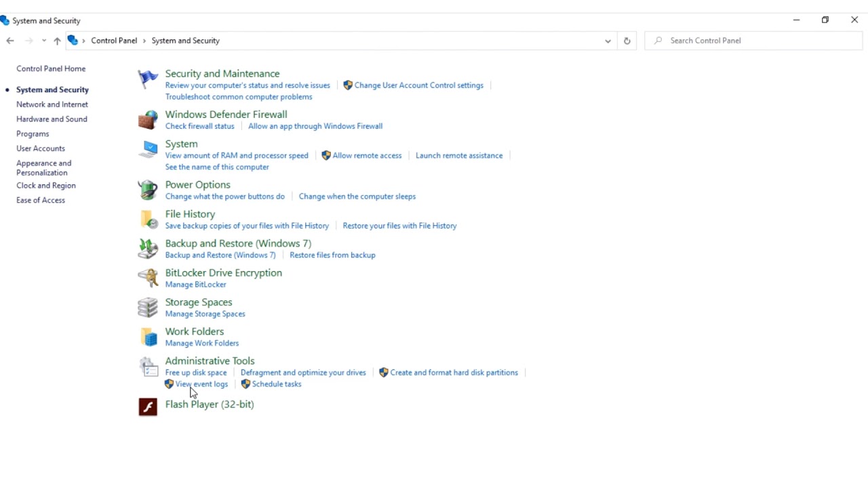This screenshot has height=488, width=868.
Task: Click the Control Panel breadcrumb
Action: [x=114, y=41]
